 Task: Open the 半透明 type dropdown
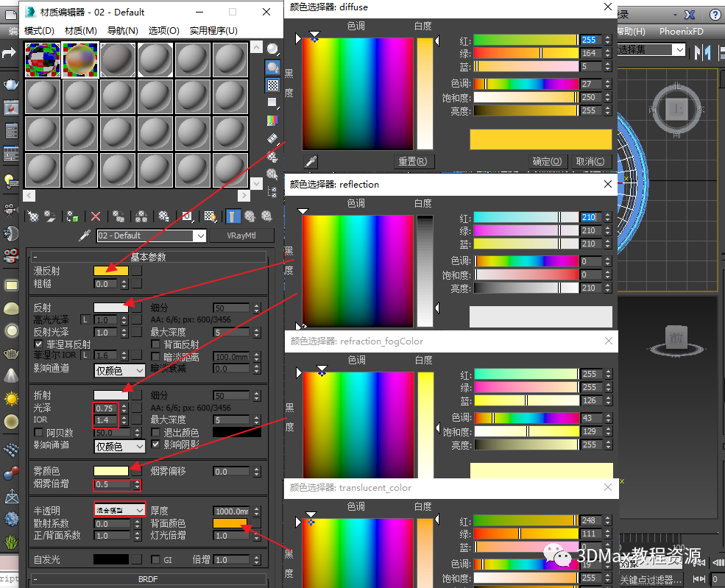[x=120, y=510]
